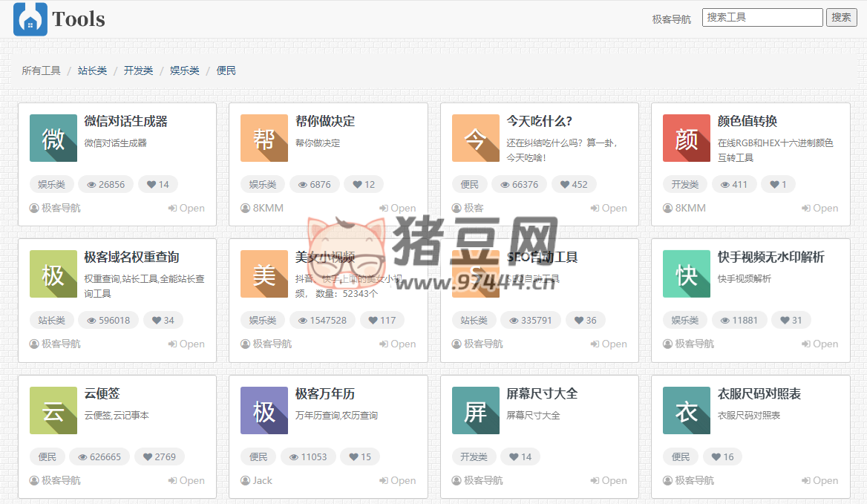This screenshot has height=504, width=867.
Task: Toggle the heart like on 极客万年历
Action: (x=360, y=456)
